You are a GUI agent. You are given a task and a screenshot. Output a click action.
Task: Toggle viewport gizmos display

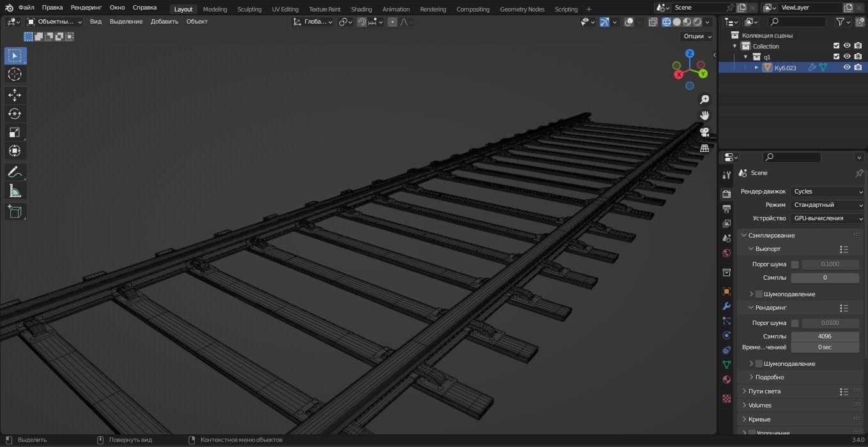(604, 22)
